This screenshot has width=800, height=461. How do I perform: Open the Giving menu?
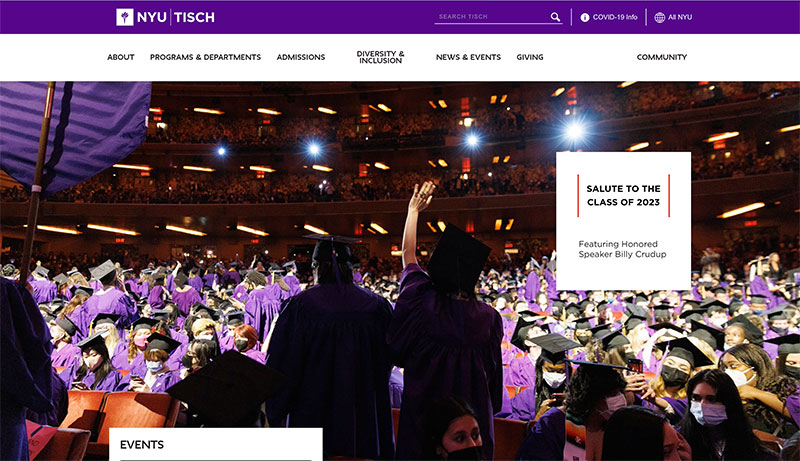[530, 57]
